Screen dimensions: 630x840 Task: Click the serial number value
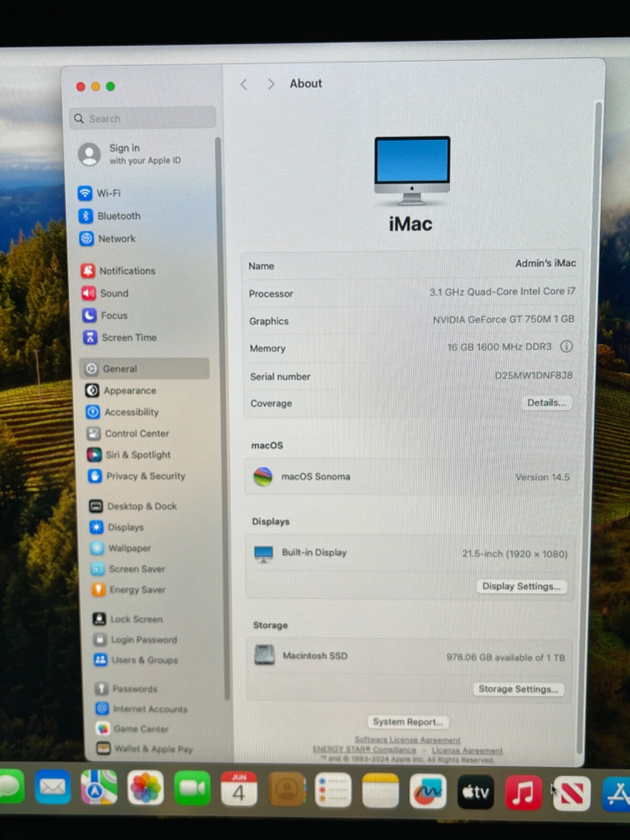533,375
